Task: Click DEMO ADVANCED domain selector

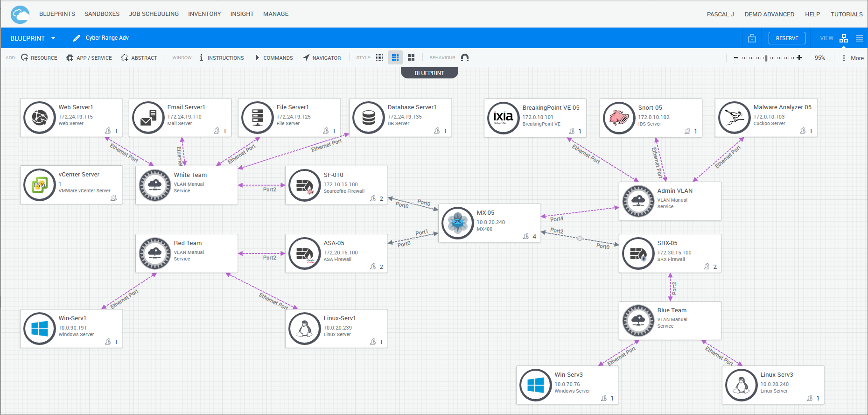Action: (770, 14)
